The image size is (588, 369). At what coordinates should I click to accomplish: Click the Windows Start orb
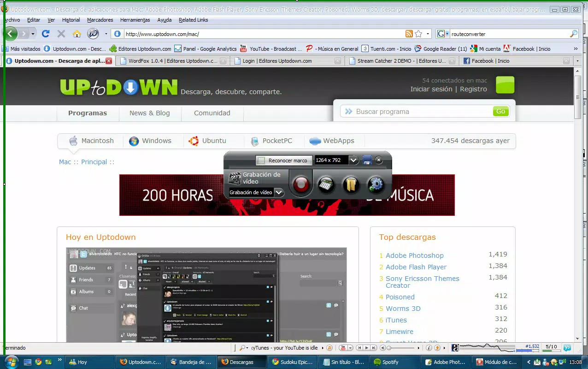[11, 362]
